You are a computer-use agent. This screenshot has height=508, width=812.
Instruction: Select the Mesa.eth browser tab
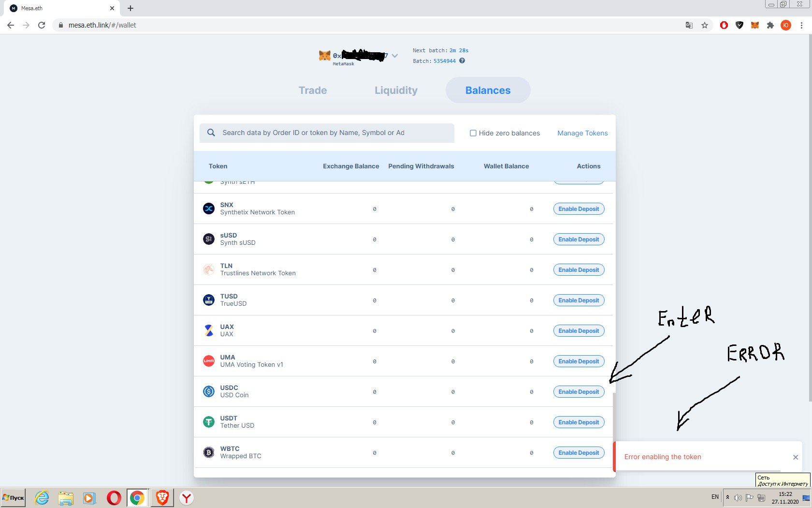coord(63,8)
